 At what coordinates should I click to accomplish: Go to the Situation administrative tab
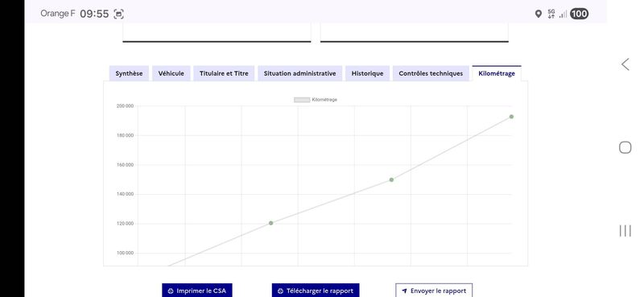coord(299,73)
